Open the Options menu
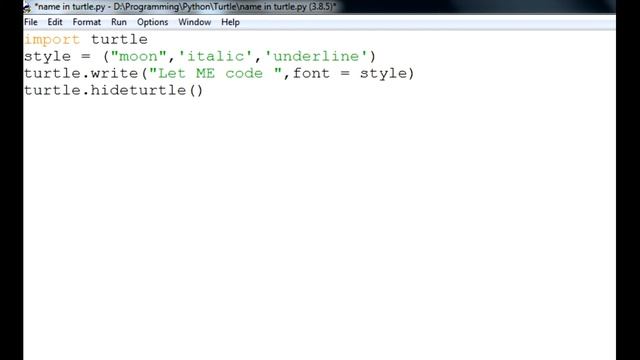The height and width of the screenshot is (360, 640). point(152,22)
